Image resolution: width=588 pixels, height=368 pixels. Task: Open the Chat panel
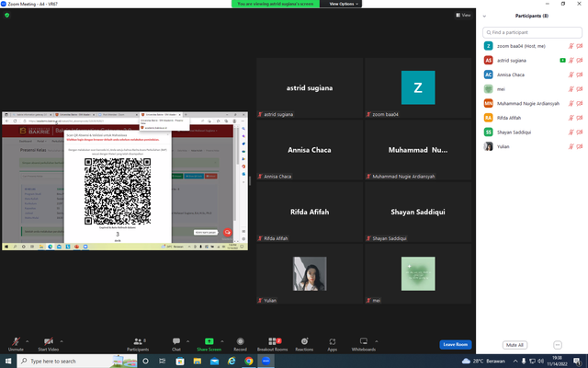point(176,344)
